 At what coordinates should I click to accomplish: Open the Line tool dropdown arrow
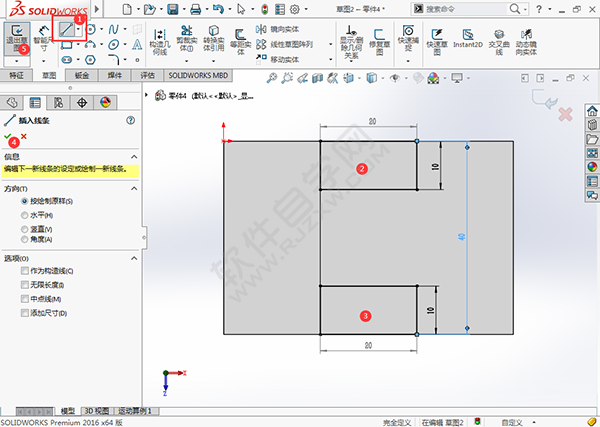[x=78, y=29]
